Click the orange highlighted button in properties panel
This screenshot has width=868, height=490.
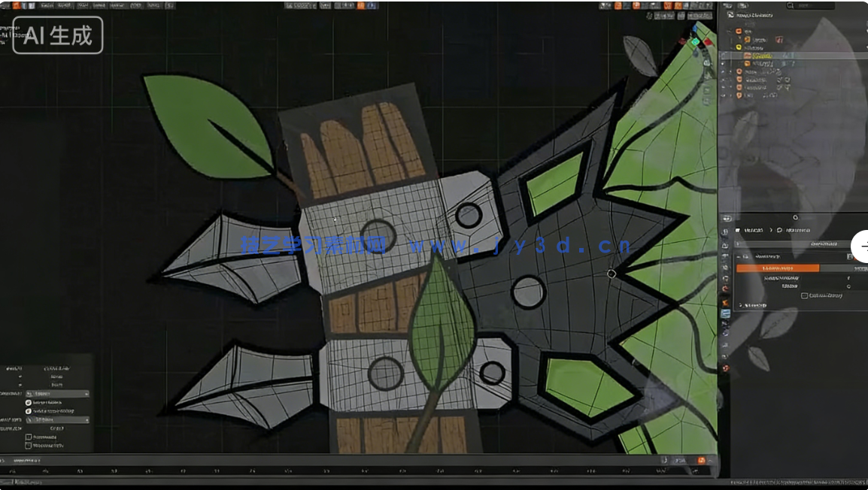tap(777, 268)
